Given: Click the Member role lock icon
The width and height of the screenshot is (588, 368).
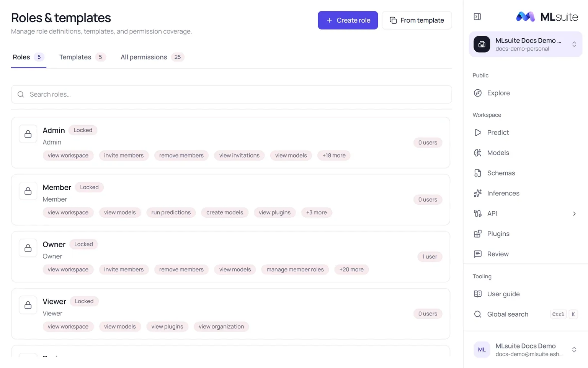Looking at the screenshot, I should [x=28, y=191].
